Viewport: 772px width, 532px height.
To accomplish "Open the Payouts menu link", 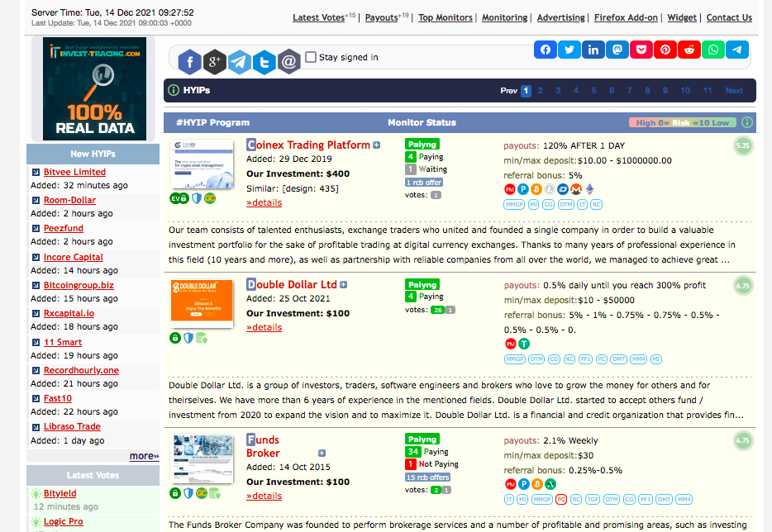I will (x=382, y=17).
